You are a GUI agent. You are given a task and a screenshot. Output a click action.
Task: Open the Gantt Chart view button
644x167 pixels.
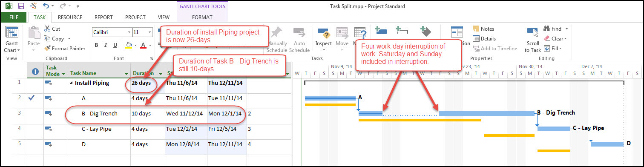pos(11,40)
